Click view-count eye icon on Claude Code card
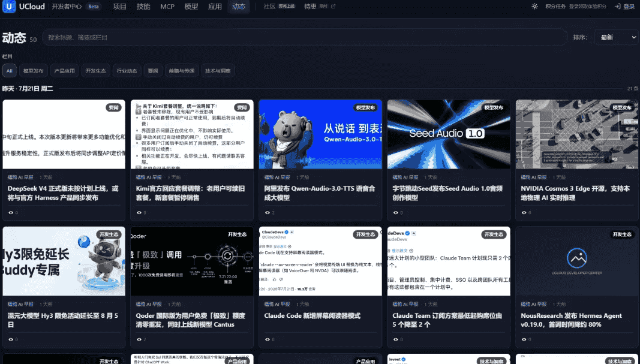Screen dimensions: 640x364 click(268, 339)
